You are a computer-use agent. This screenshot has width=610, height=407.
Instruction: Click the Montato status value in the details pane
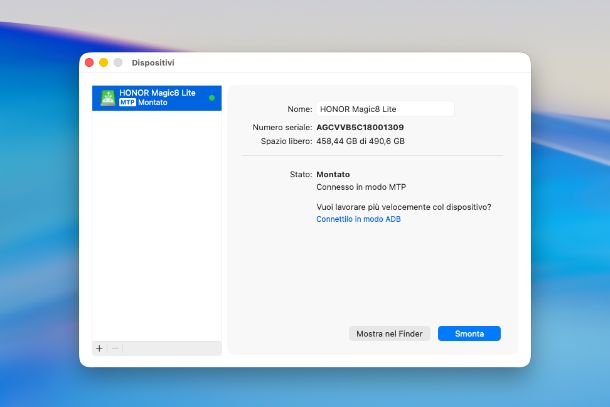click(333, 174)
